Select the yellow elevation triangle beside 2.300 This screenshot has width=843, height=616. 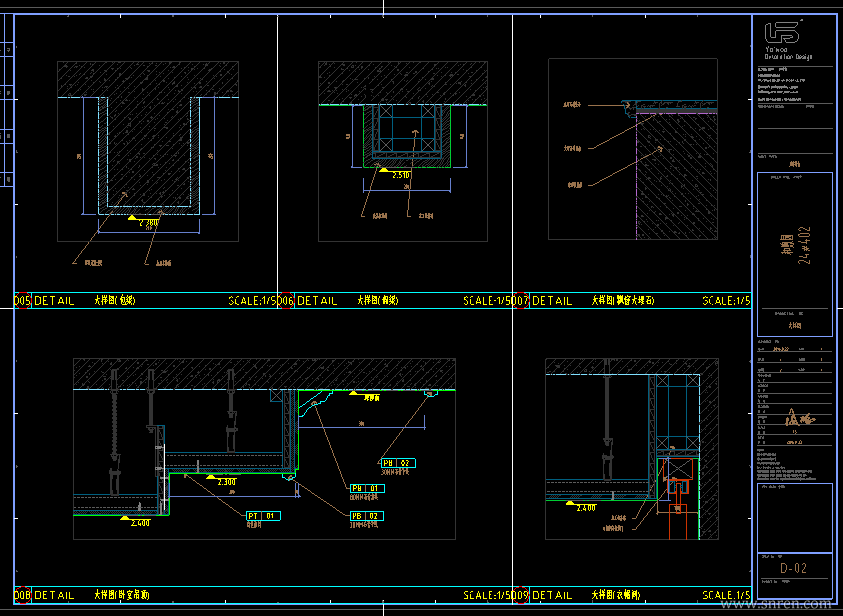coord(211,477)
